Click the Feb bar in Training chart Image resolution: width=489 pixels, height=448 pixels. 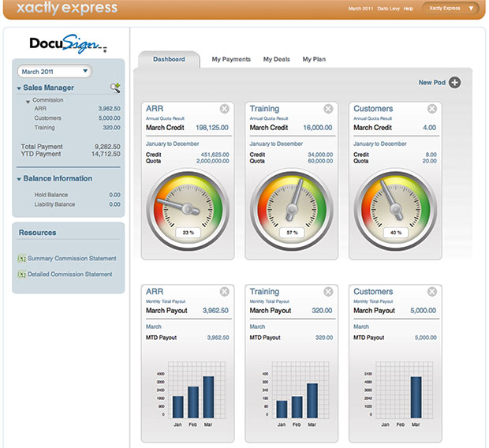(x=297, y=407)
